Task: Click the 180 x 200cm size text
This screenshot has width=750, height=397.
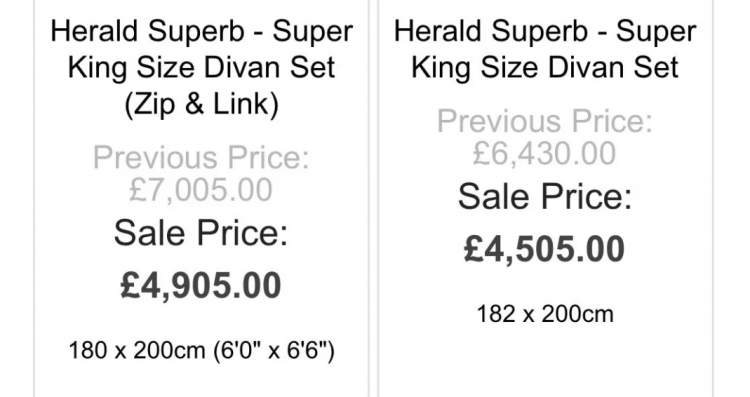Action: tap(136, 351)
